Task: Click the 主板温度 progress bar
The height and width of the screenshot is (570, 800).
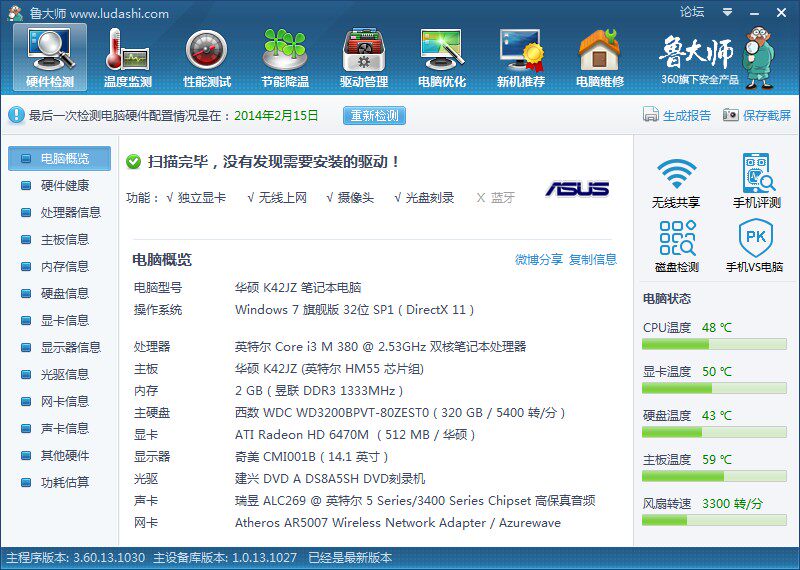Action: click(x=714, y=477)
